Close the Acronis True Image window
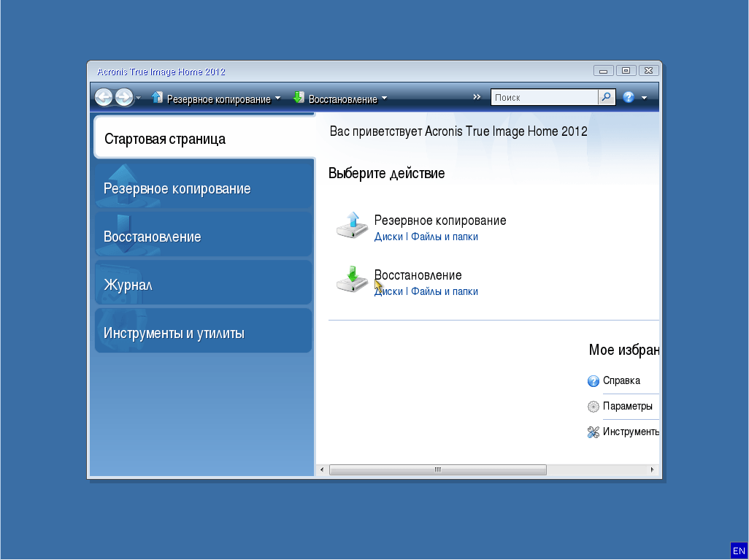749x560 pixels. coord(649,71)
